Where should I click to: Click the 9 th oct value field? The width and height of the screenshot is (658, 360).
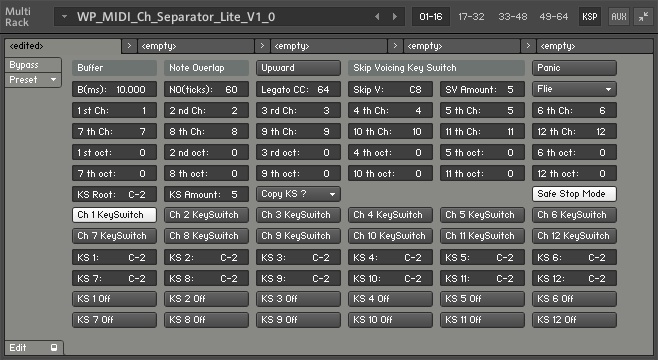pyautogui.click(x=298, y=173)
